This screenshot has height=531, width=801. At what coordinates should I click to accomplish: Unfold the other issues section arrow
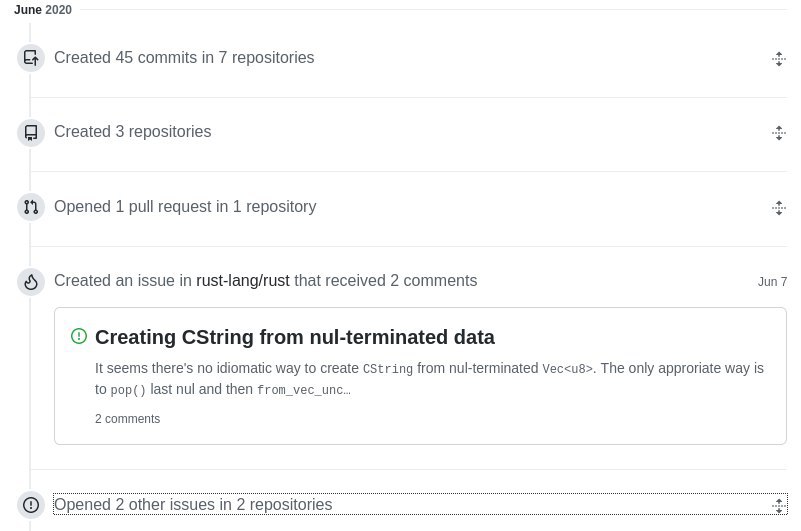(x=779, y=505)
